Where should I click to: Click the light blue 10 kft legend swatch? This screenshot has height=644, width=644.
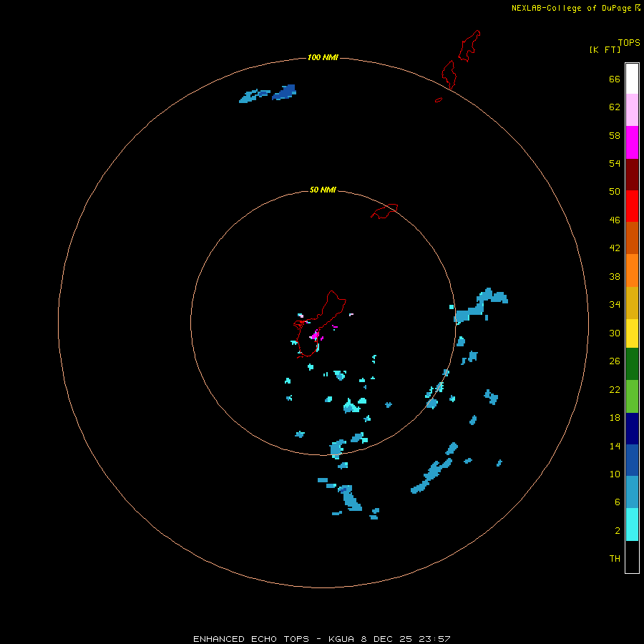[x=632, y=492]
